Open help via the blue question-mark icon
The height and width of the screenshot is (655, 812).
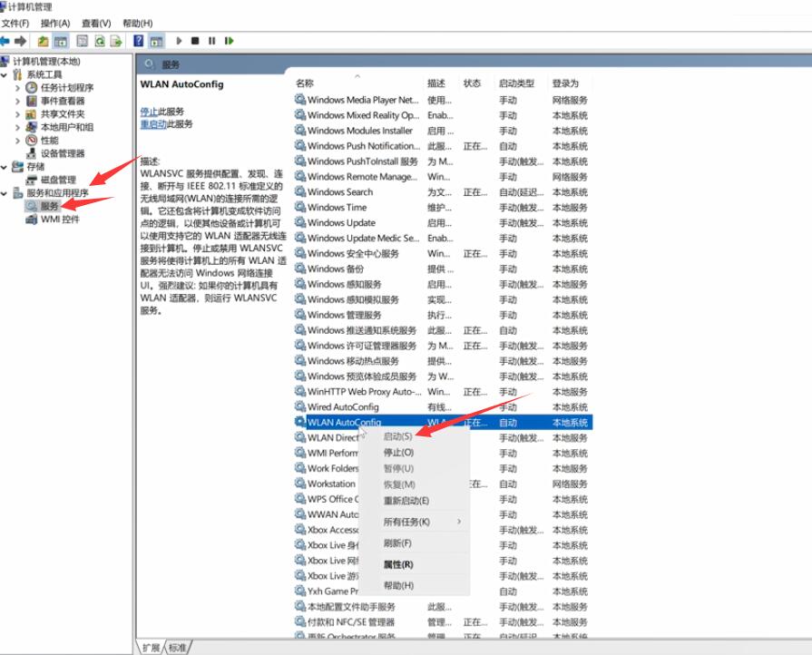(x=138, y=41)
